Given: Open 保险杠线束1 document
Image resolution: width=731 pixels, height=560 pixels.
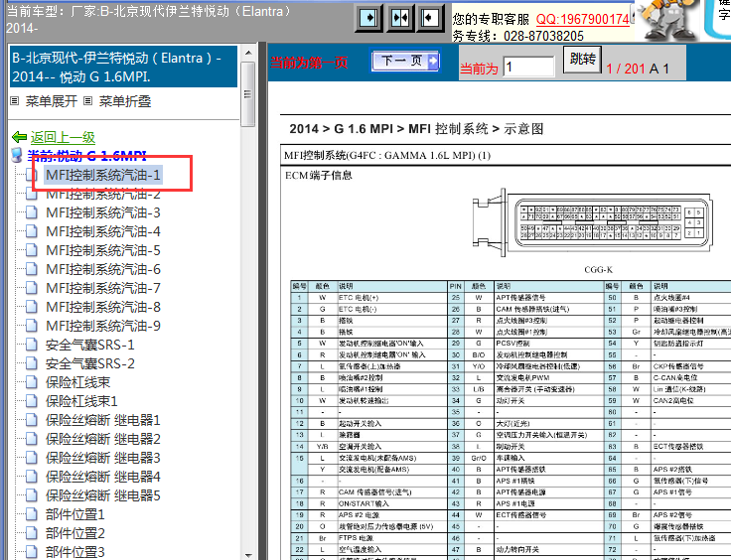Looking at the screenshot, I should click(x=81, y=401).
